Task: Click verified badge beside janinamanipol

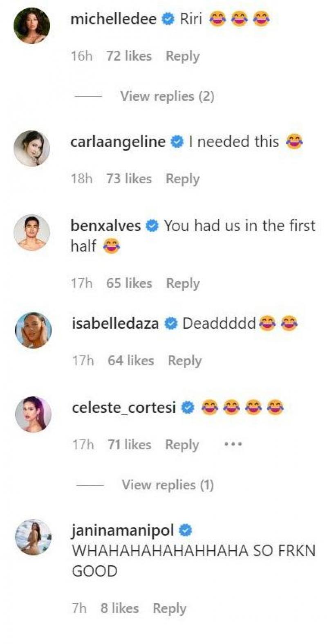Action: click(x=186, y=531)
